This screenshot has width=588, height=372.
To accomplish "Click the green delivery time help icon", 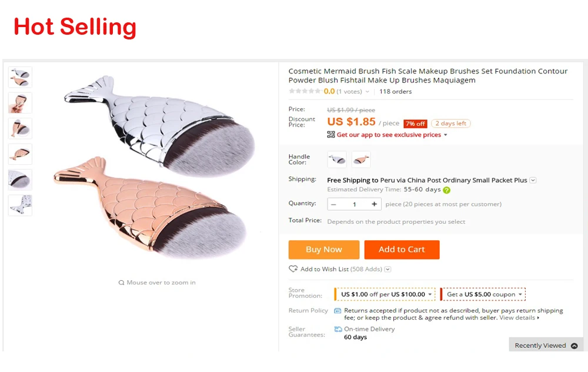I will click(x=447, y=190).
